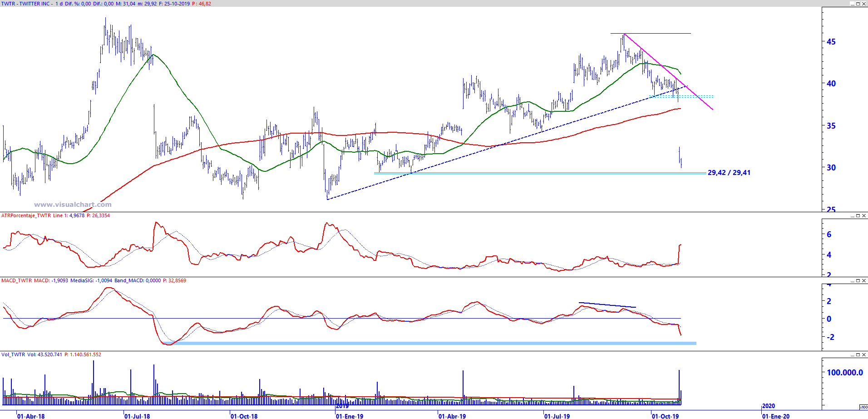
Task: Close the TWTR price chart panel
Action: [x=863, y=4]
